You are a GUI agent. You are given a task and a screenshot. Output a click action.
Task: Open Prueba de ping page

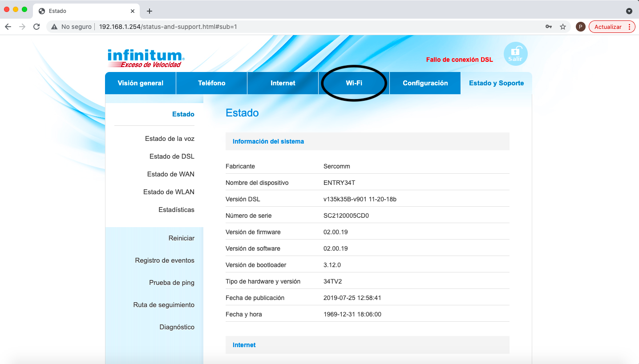tap(171, 283)
